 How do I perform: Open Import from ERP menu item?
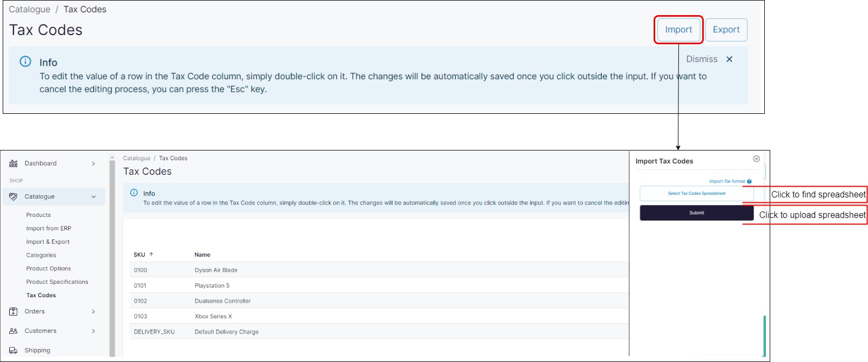(49, 228)
